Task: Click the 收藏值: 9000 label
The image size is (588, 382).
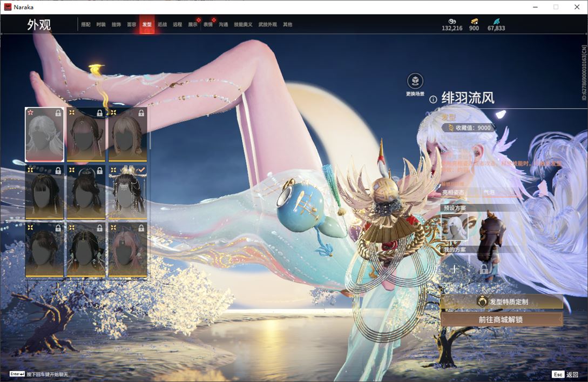Action: [473, 128]
